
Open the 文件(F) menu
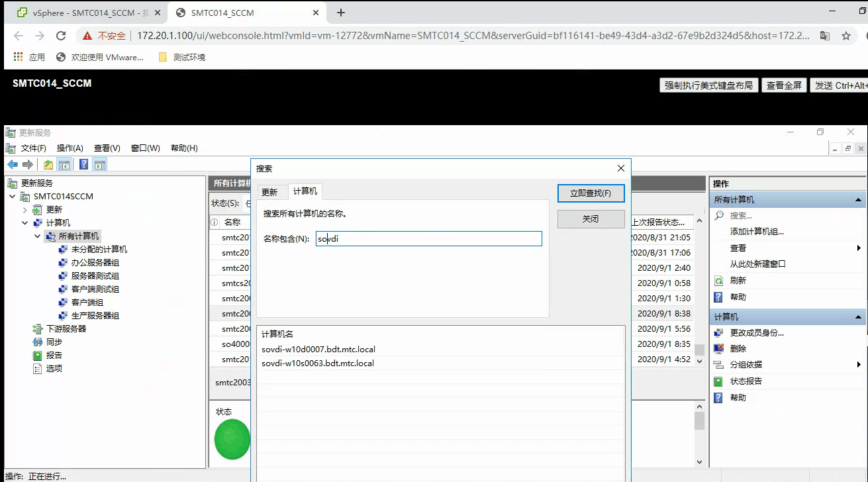33,148
